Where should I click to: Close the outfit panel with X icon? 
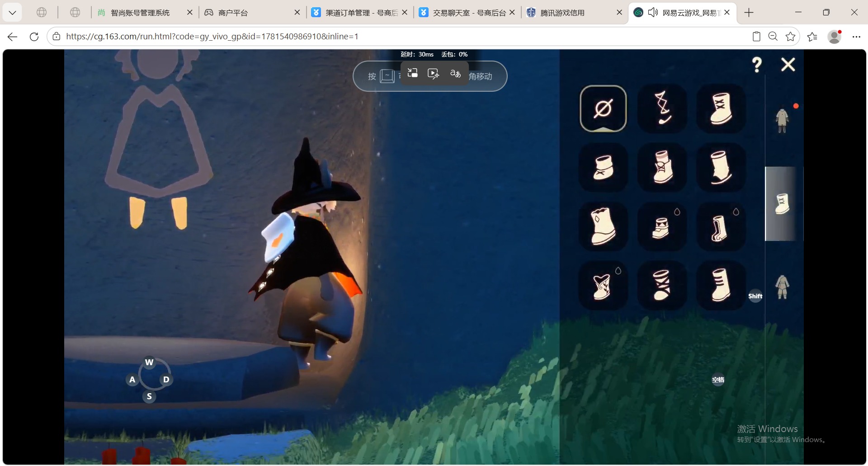point(788,65)
